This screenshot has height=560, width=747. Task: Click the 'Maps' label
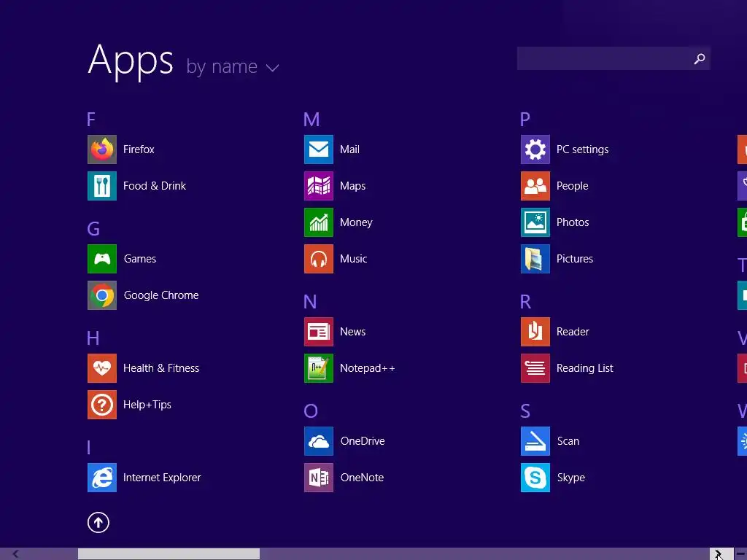352,186
